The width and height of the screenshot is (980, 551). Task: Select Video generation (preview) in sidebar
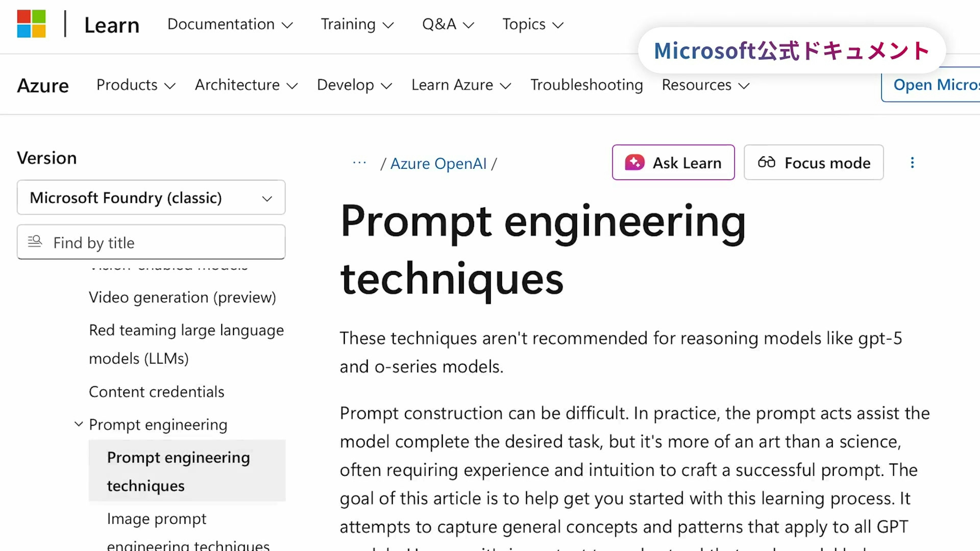(x=182, y=297)
